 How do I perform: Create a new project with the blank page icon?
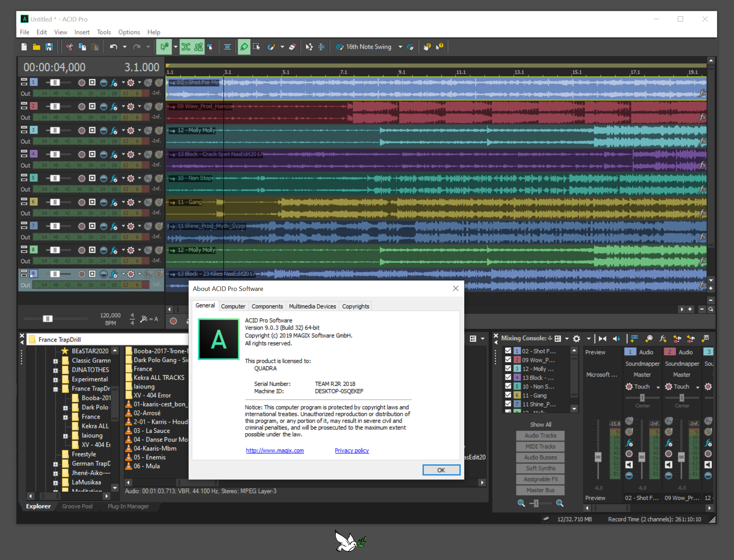[24, 47]
